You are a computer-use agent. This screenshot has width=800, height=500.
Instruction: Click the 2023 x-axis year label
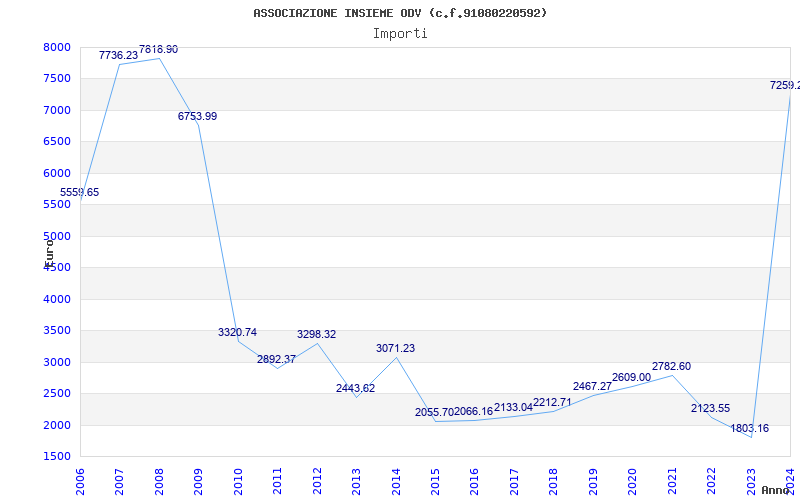[x=751, y=482]
